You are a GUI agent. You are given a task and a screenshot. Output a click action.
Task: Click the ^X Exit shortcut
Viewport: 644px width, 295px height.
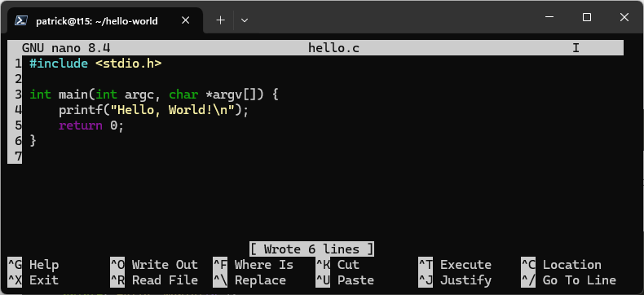33,280
